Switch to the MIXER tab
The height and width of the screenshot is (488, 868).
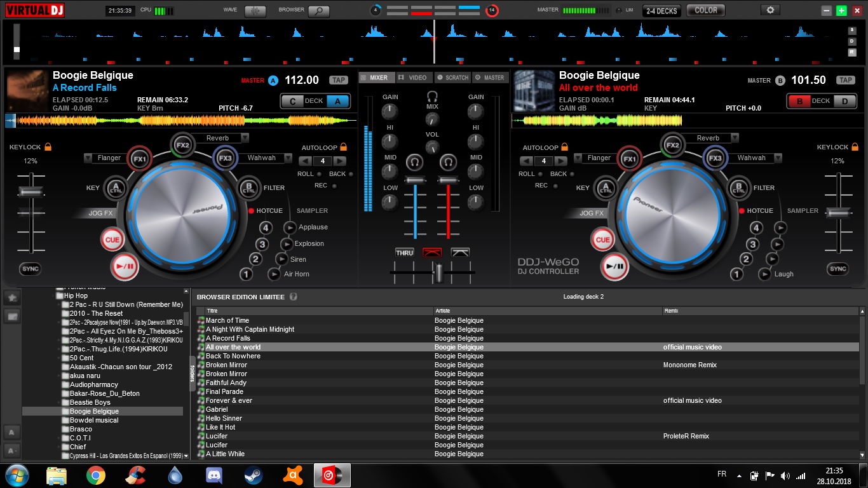point(377,78)
